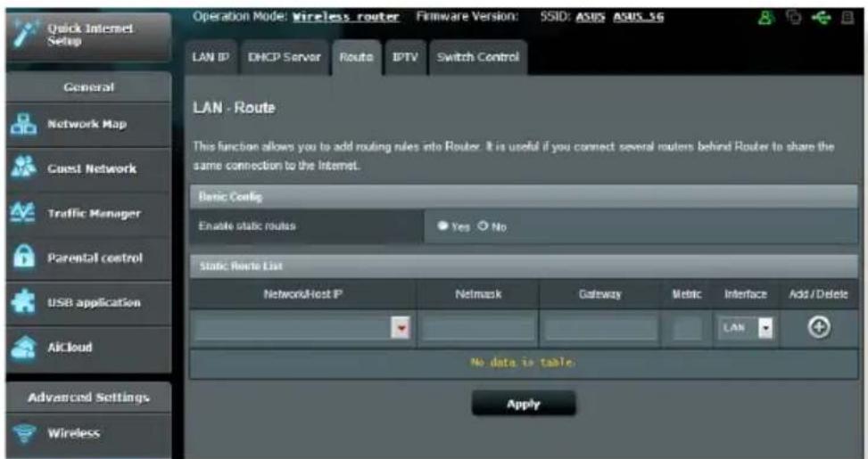Open AiCloud menu item
Screen dimensions: 868x459
point(88,348)
